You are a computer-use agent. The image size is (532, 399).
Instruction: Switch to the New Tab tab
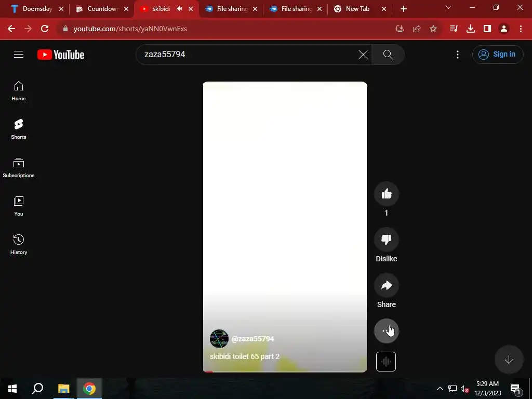tap(357, 9)
